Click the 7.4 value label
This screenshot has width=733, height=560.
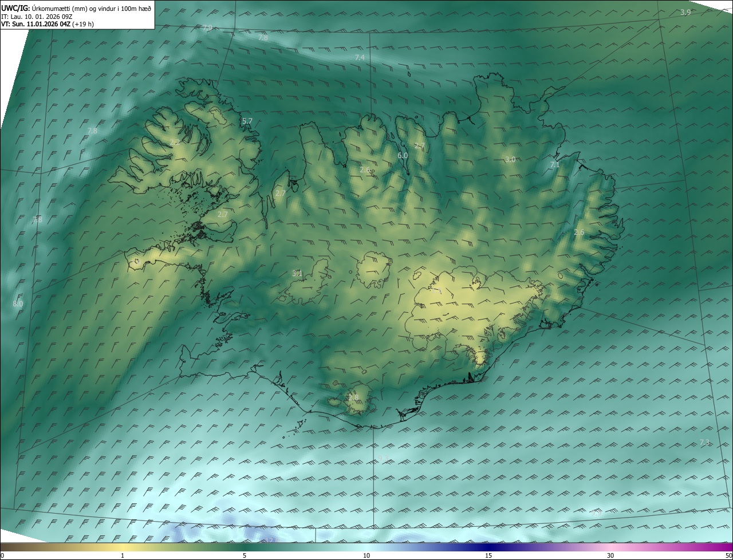[360, 58]
